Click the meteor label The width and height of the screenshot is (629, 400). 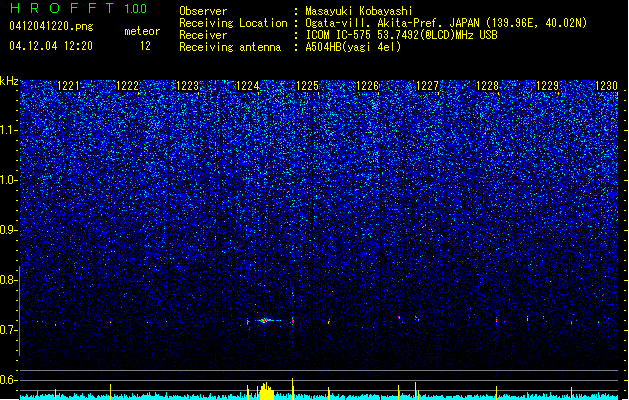coord(142,31)
